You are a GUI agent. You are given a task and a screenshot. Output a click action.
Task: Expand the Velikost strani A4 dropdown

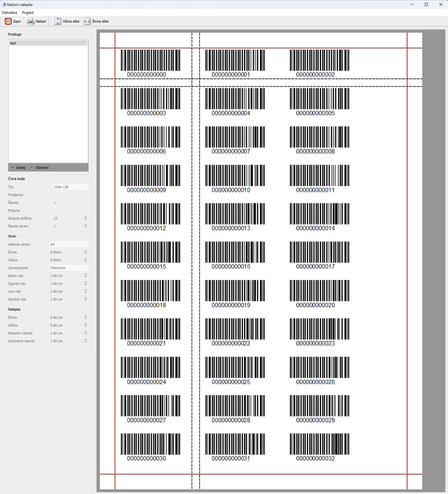pos(68,244)
